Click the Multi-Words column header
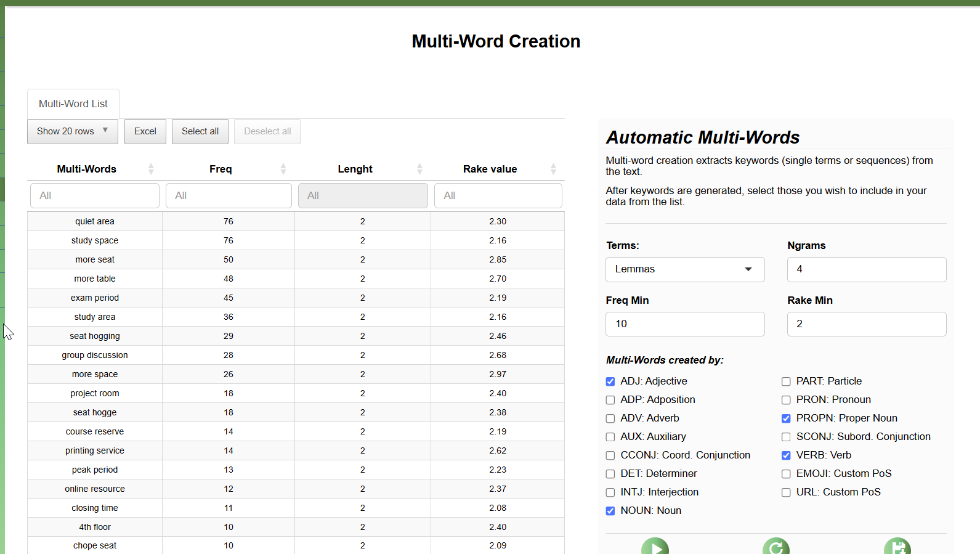The width and height of the screenshot is (980, 554). (87, 169)
